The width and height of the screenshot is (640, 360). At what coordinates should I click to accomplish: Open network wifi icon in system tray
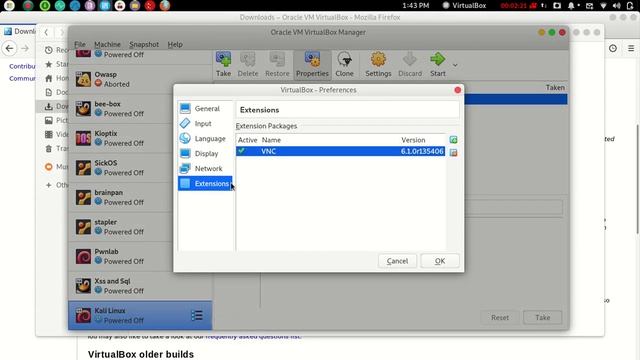603,5
